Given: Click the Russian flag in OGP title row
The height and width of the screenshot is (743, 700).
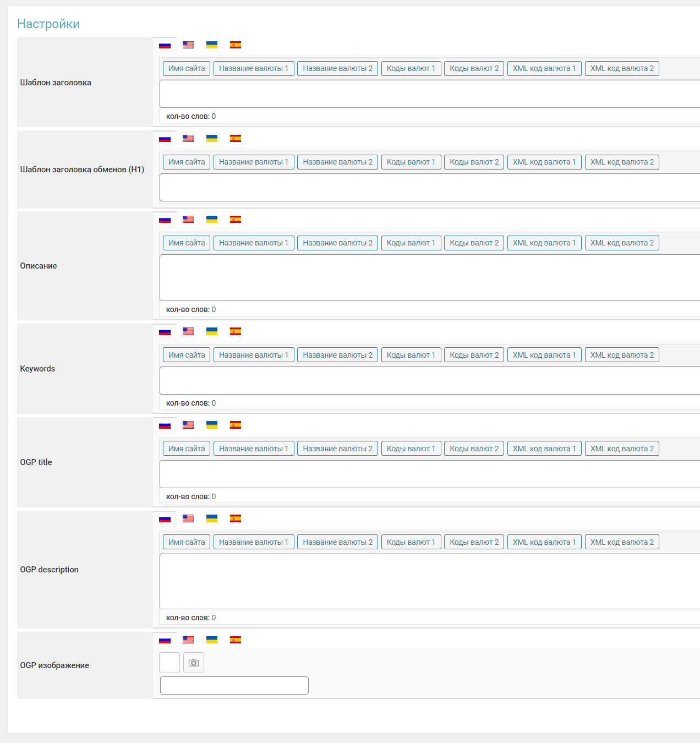Looking at the screenshot, I should [165, 425].
